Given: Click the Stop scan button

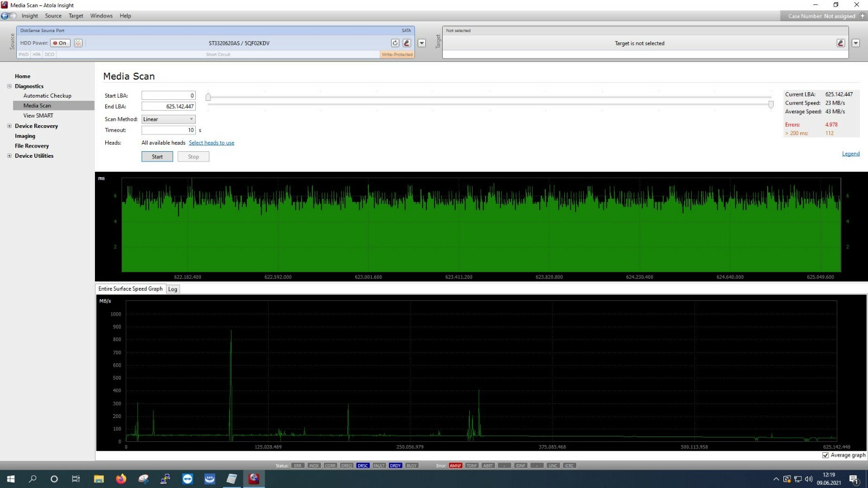Looking at the screenshot, I should (193, 157).
